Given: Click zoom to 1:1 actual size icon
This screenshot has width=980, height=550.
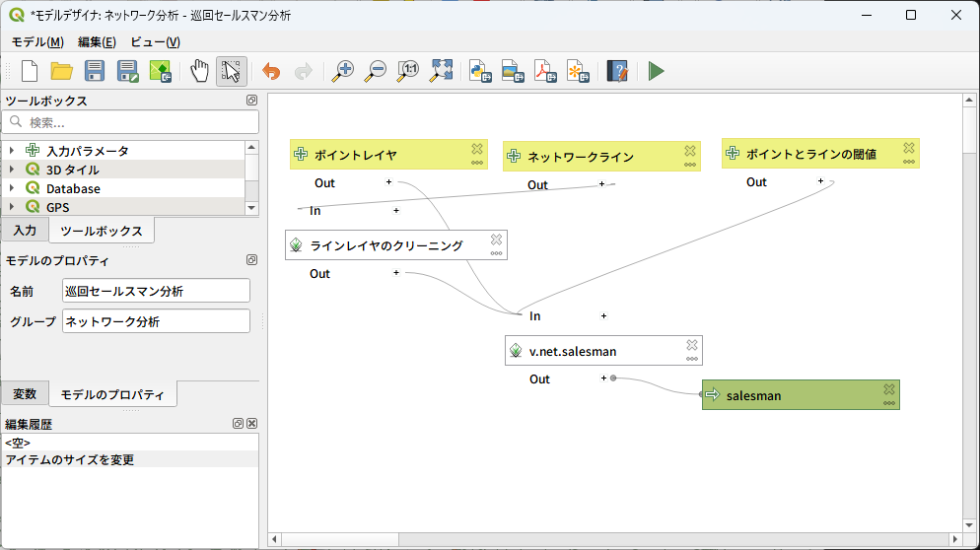Looking at the screenshot, I should [408, 71].
